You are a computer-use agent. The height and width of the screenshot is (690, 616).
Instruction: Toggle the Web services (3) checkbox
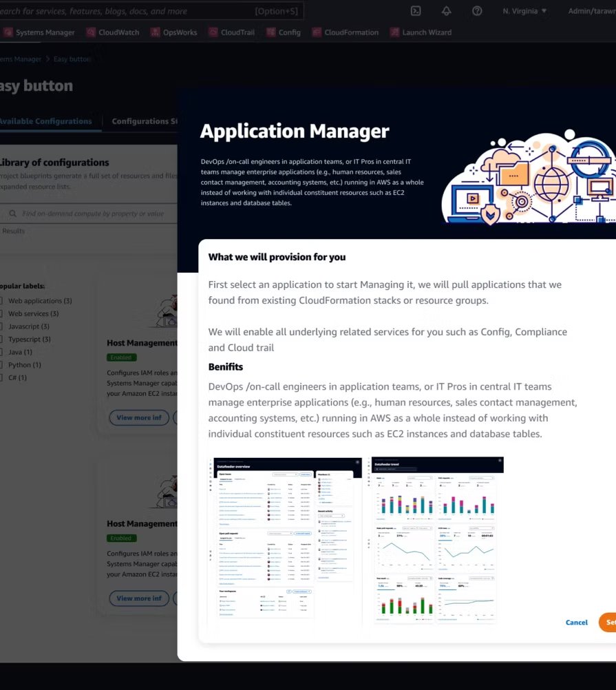pos(1,313)
